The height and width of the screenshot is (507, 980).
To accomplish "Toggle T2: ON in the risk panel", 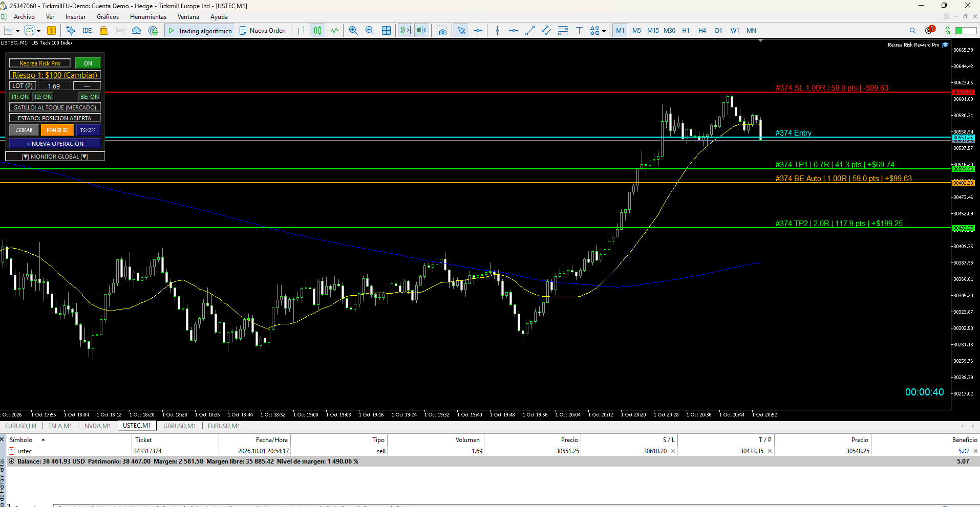I will pos(43,97).
